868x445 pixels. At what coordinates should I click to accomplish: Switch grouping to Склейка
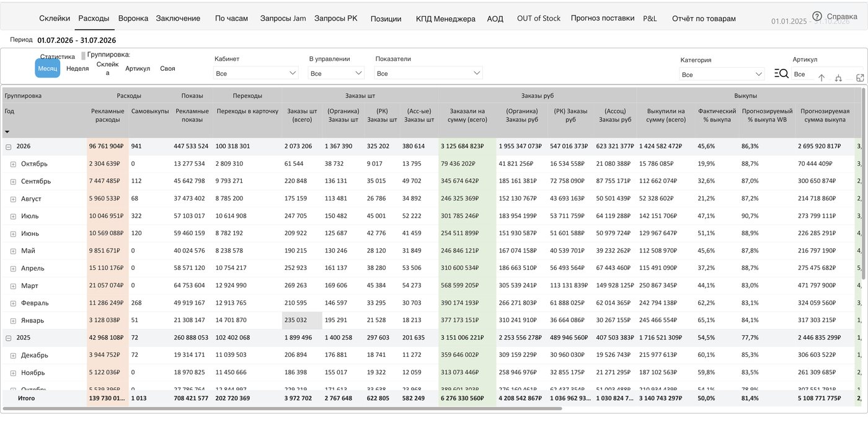107,68
